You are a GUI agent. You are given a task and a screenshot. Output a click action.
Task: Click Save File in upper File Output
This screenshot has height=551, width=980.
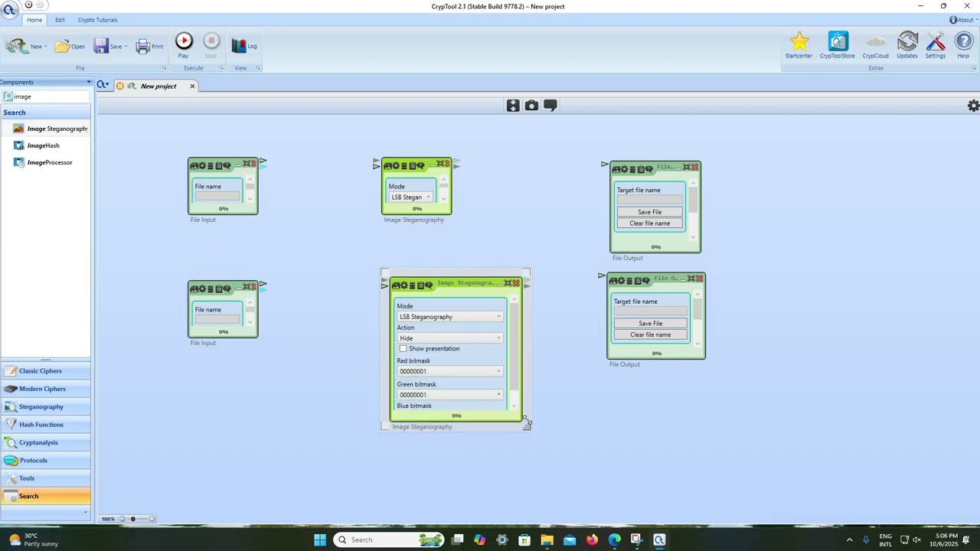[x=649, y=212]
